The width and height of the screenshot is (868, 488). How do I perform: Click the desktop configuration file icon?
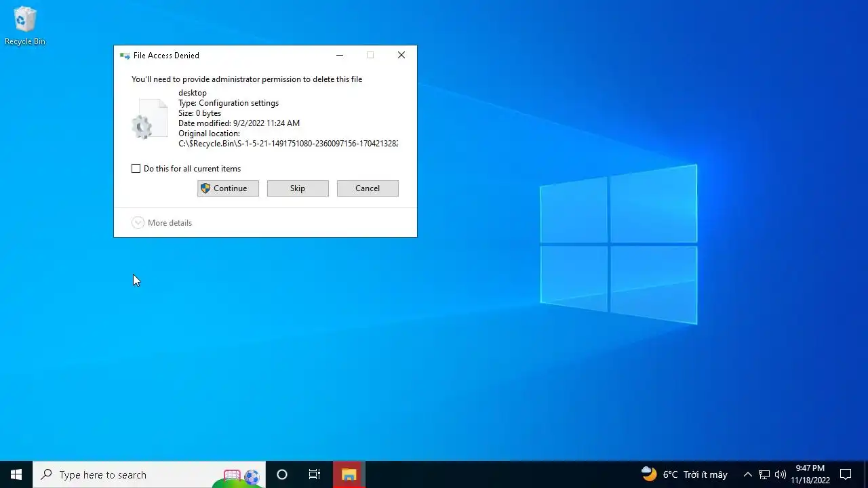pos(149,119)
